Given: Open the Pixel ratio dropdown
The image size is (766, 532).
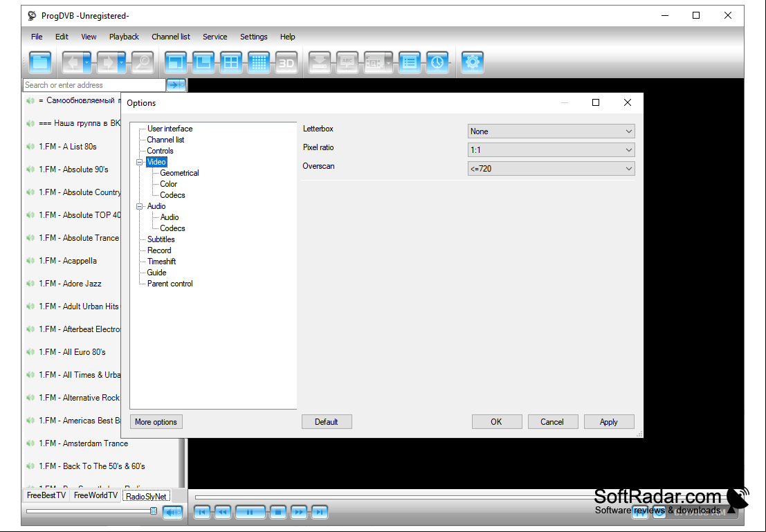Looking at the screenshot, I should [551, 150].
